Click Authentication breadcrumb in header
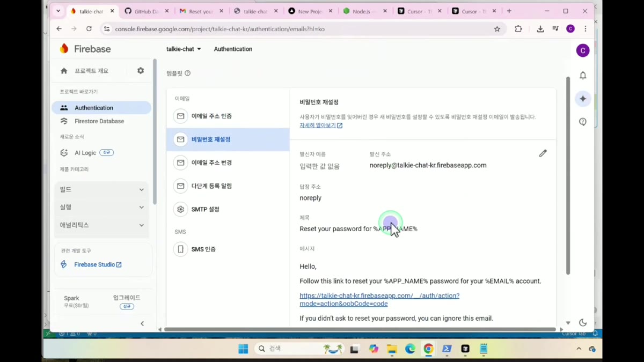This screenshot has height=362, width=644. (233, 49)
